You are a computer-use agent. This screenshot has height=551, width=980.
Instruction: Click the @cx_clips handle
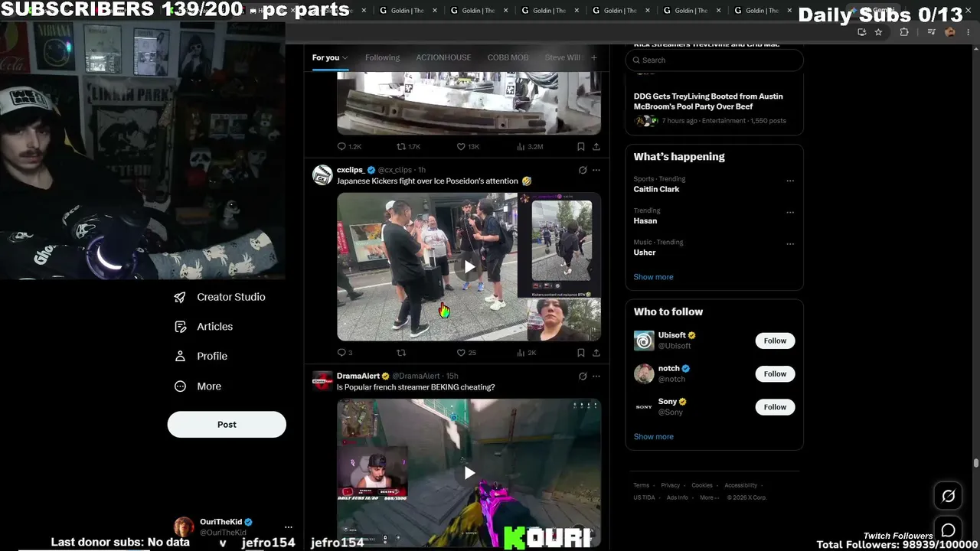pos(395,170)
